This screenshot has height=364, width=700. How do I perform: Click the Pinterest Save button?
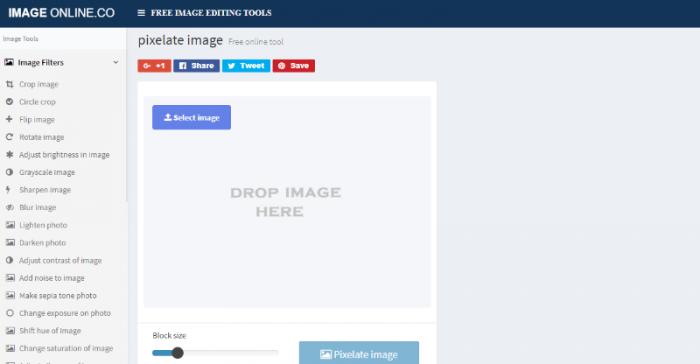pos(294,66)
